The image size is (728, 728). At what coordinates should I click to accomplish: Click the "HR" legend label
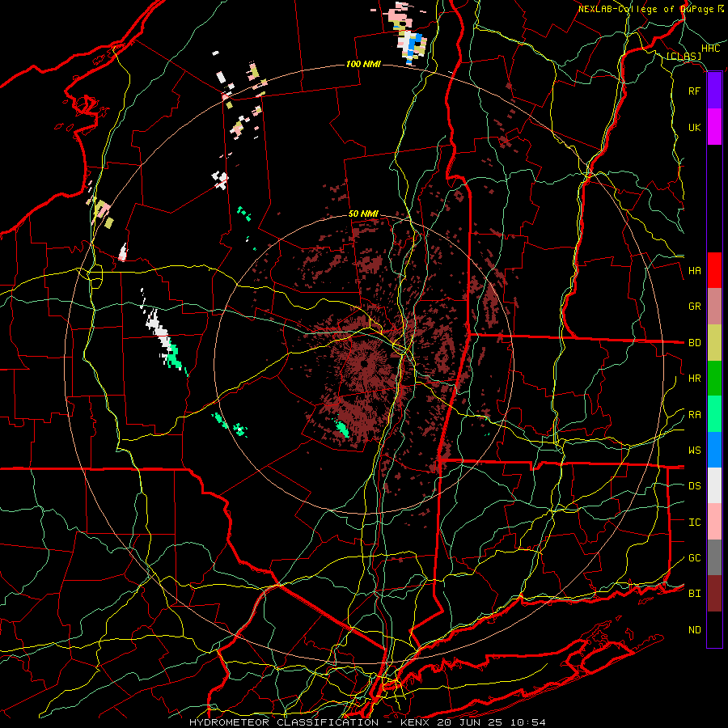click(694, 379)
